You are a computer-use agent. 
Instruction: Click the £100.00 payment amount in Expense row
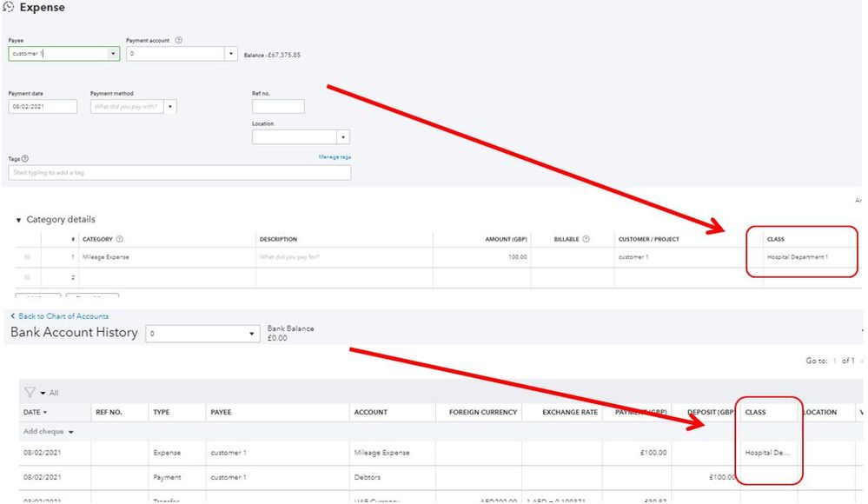pos(653,453)
